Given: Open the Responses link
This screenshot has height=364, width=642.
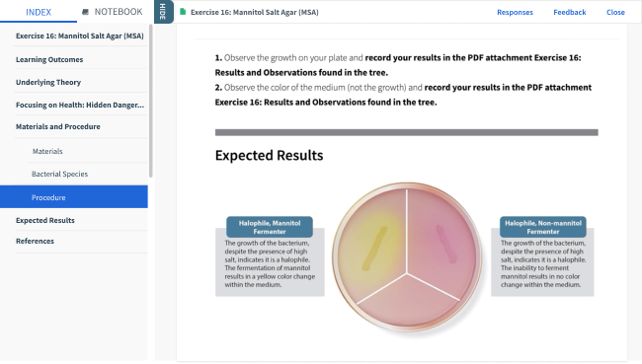Looking at the screenshot, I should click(515, 12).
